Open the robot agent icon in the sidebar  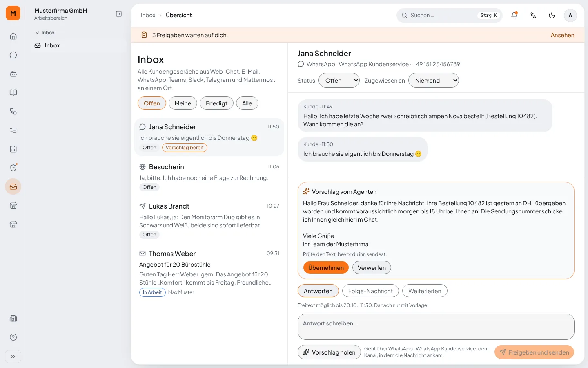point(13,74)
